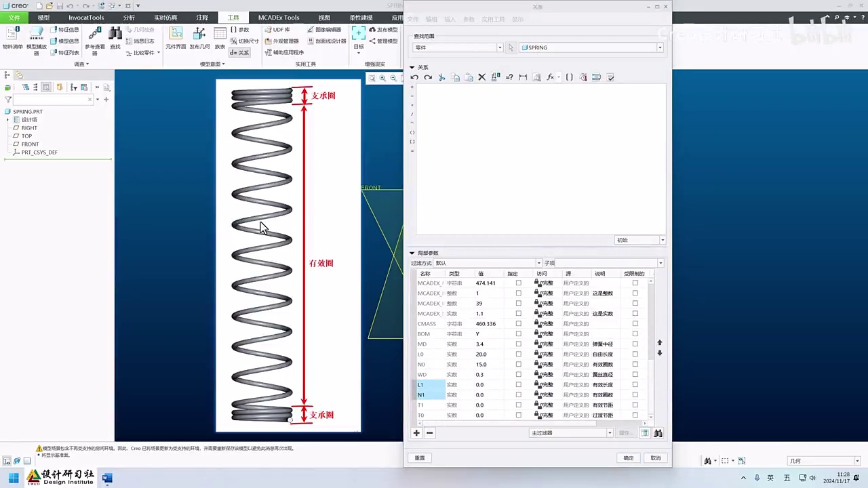868x488 pixels.
Task: Add a new parameter with the plus button
Action: pos(416,433)
